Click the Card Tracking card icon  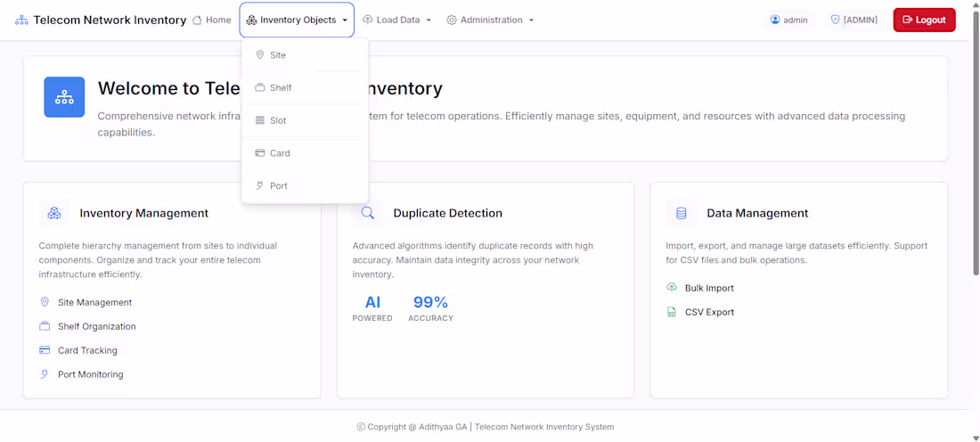click(45, 350)
